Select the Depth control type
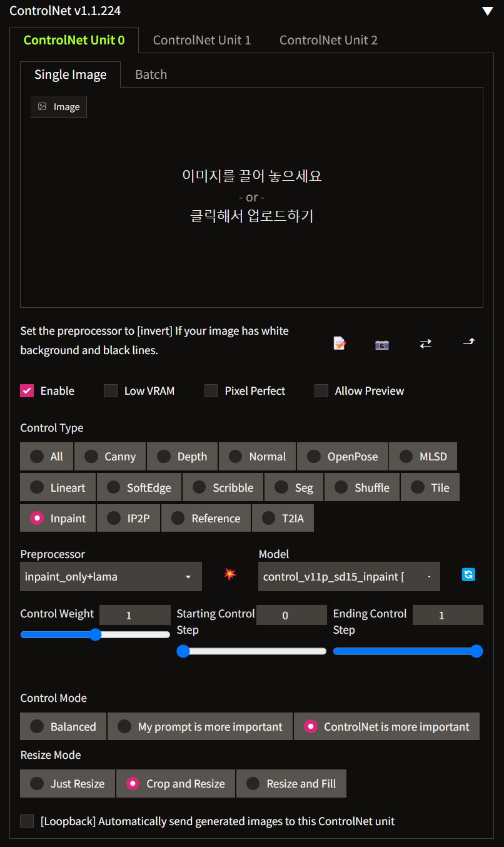Screen dimensions: 504x847 [182, 457]
